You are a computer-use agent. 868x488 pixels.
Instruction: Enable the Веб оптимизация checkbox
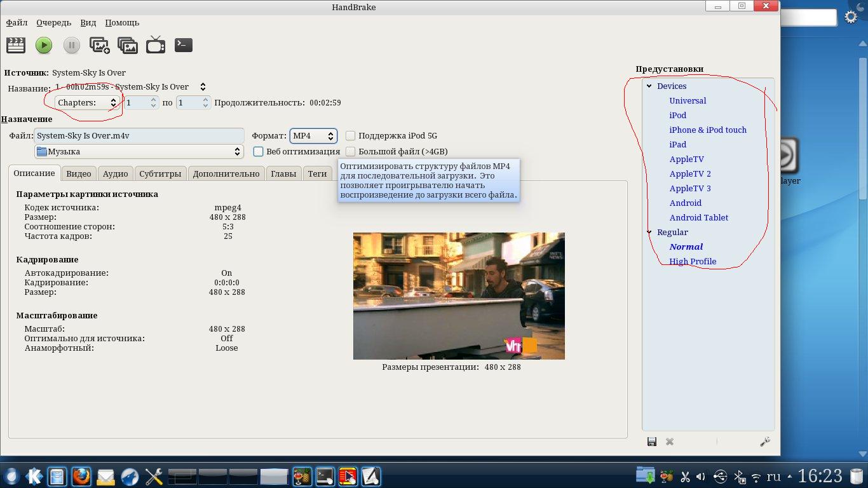point(259,151)
